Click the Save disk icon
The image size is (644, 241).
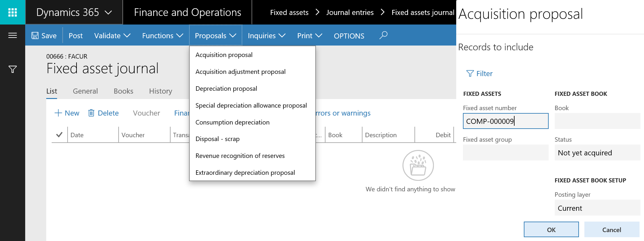tap(35, 36)
